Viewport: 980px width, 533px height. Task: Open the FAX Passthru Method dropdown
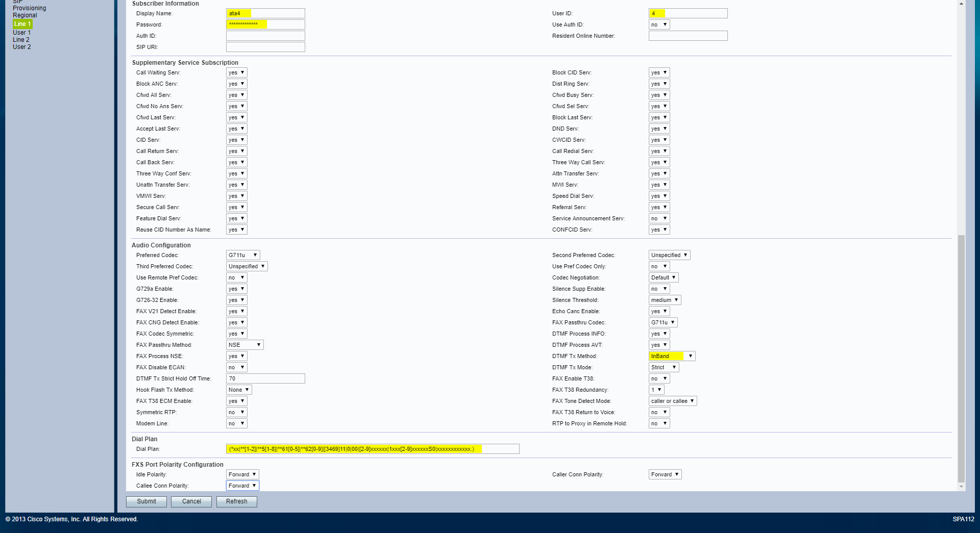pos(244,345)
